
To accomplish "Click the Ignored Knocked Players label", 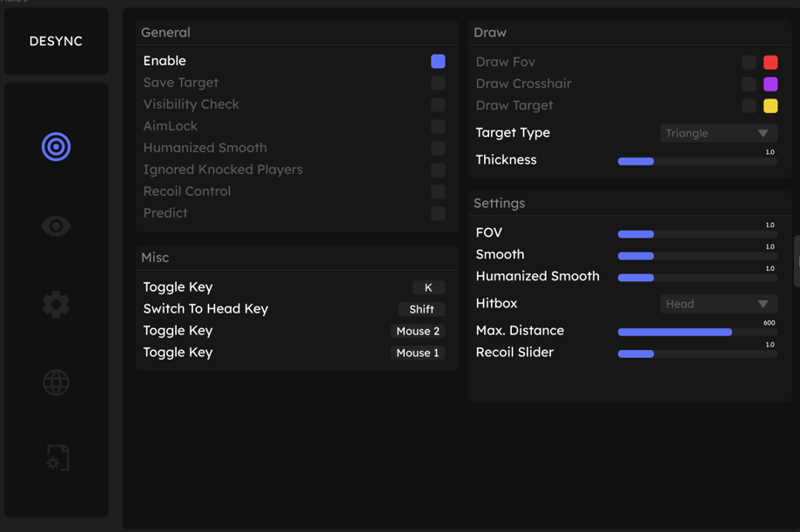I will click(x=223, y=170).
